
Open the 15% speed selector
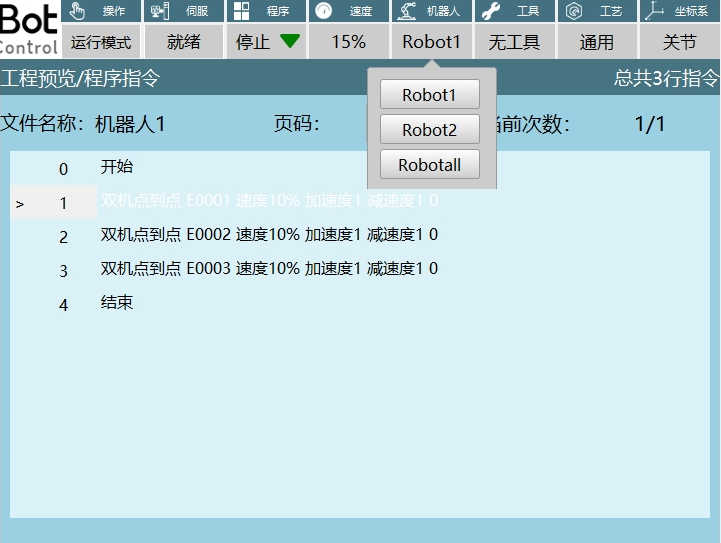(x=348, y=42)
